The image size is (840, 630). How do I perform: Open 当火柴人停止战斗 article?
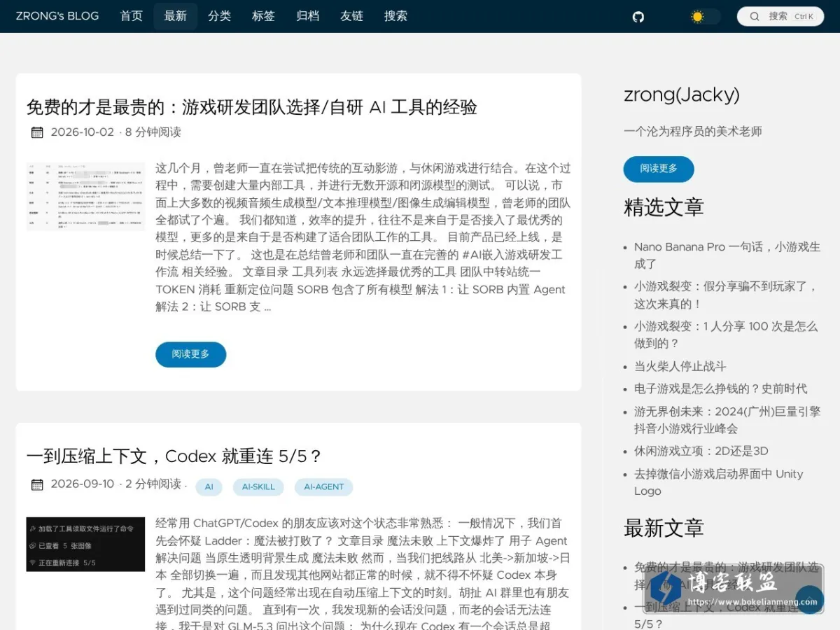[680, 366]
